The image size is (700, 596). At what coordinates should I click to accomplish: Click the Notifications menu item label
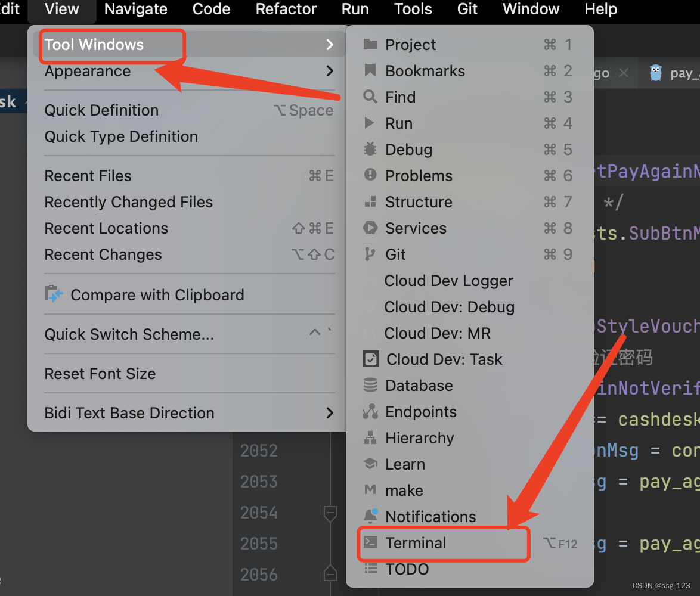click(430, 517)
